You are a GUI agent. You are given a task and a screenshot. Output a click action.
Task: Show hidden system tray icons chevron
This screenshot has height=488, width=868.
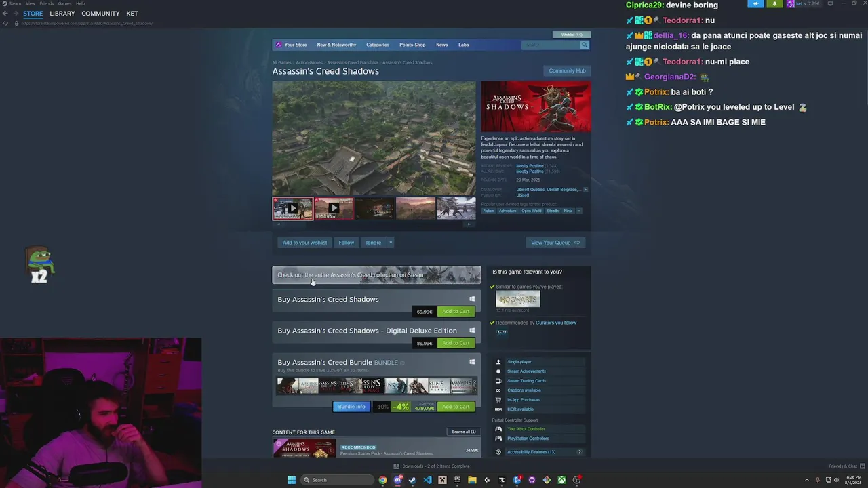tap(806, 480)
